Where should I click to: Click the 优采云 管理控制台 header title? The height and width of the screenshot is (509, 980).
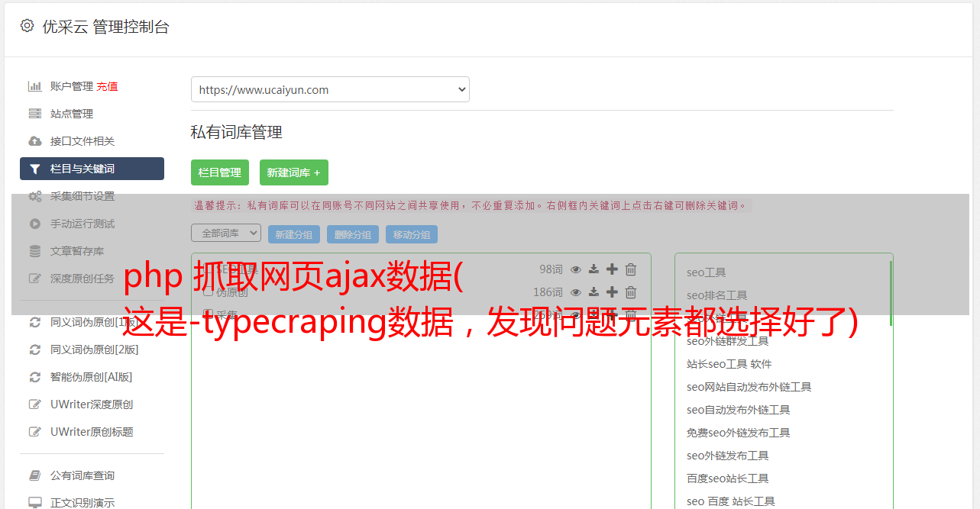[105, 27]
